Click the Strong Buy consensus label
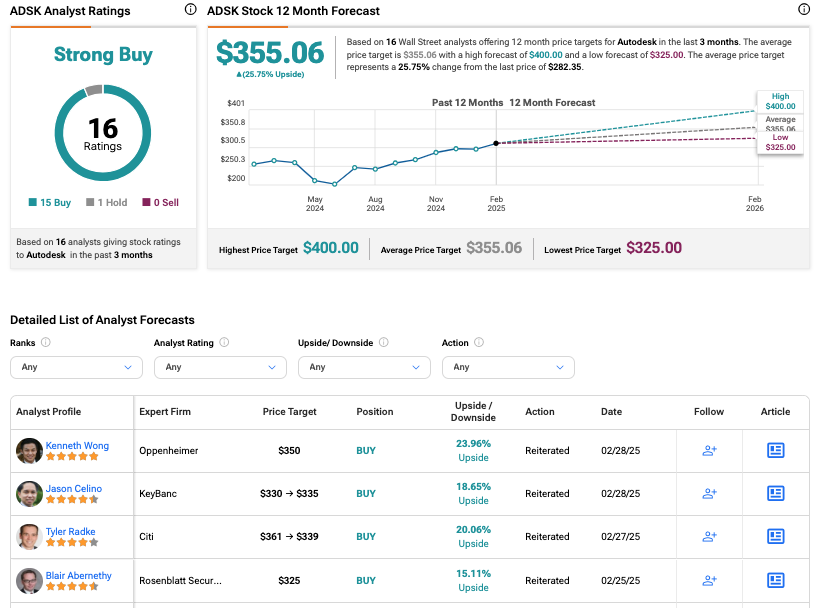817x608 pixels. 103,54
